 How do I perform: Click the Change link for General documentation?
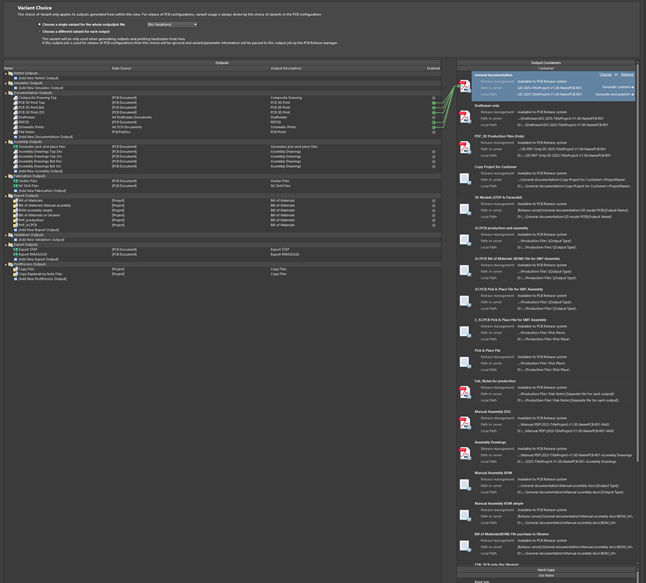pyautogui.click(x=605, y=75)
